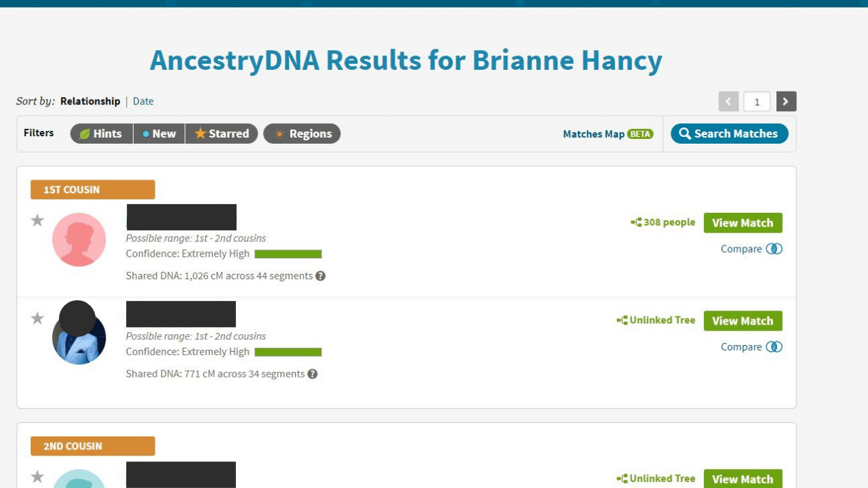Click the Compare circles icon for second match
Screen dimensions: 868x488
click(774, 346)
